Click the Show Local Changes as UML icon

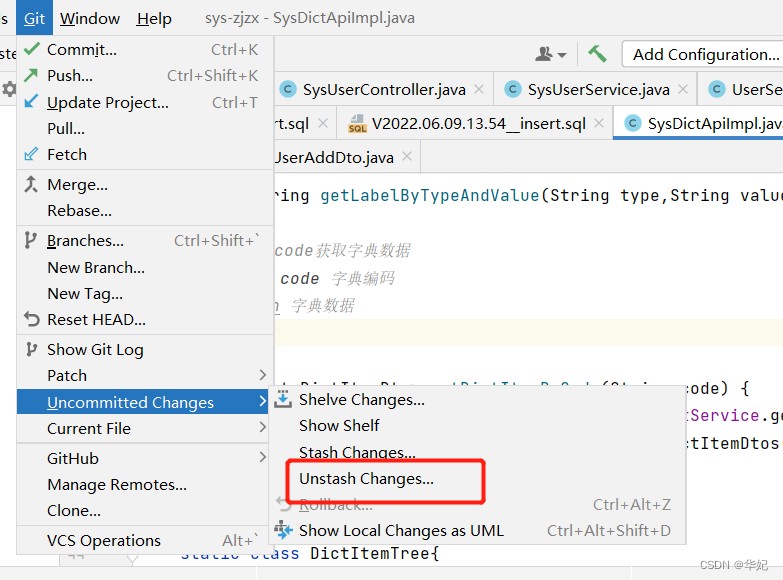(x=283, y=530)
